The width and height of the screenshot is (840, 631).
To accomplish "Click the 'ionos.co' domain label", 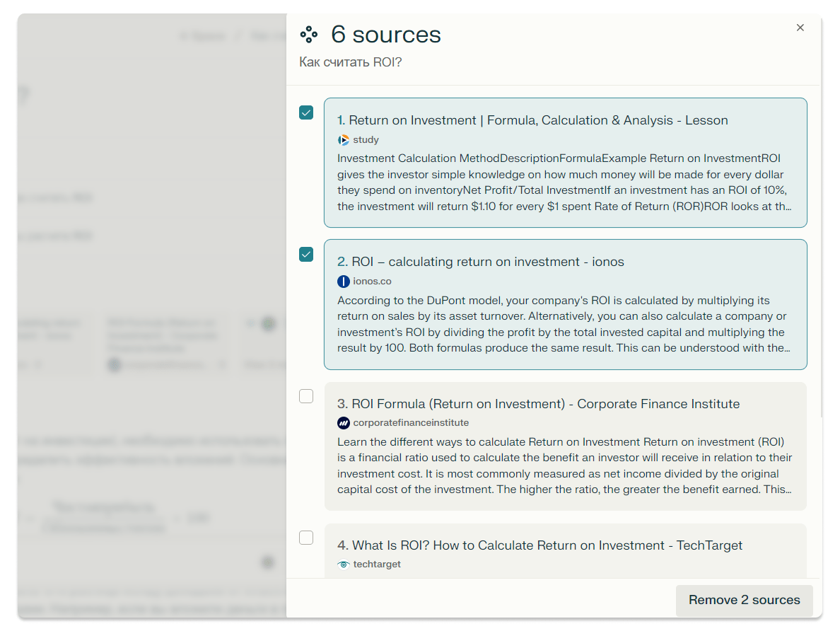I will click(372, 282).
